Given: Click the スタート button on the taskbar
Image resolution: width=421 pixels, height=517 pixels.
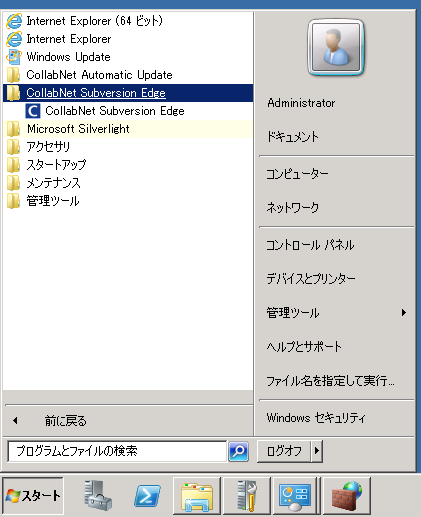Looking at the screenshot, I should click(33, 496).
